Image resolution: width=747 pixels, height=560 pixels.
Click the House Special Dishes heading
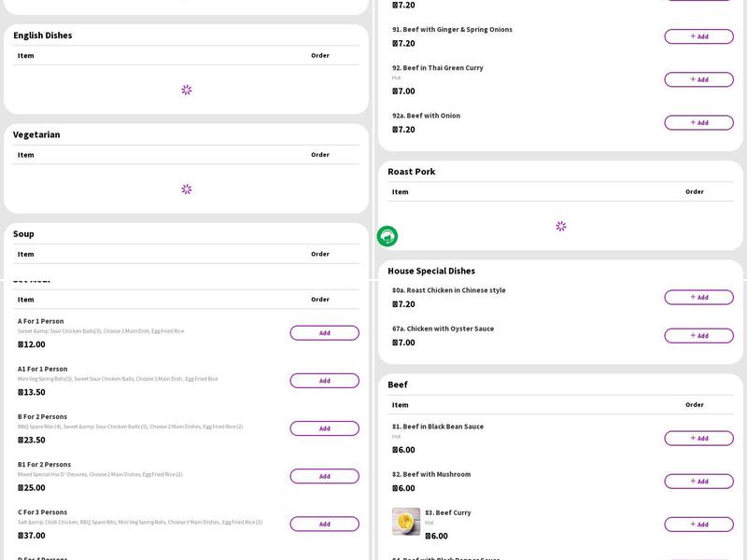[431, 271]
